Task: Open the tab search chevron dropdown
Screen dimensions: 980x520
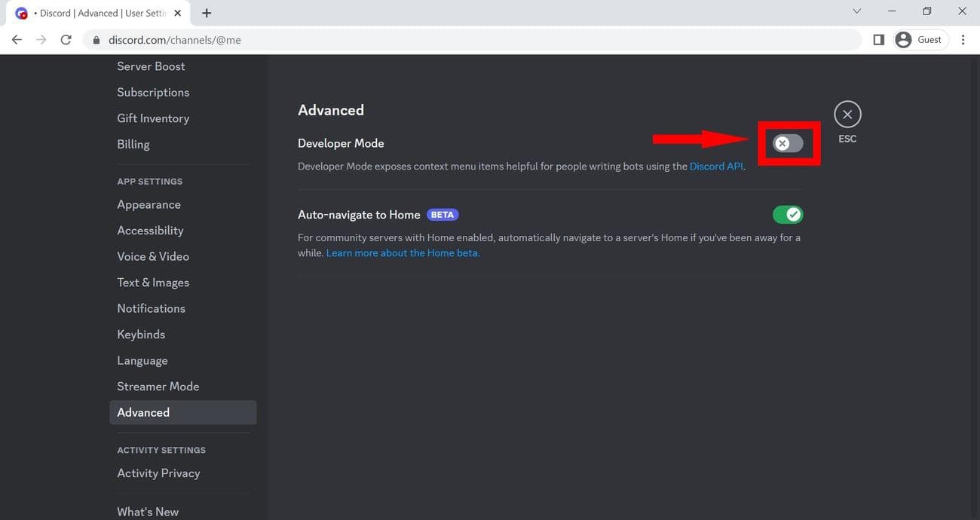Action: pos(856,11)
